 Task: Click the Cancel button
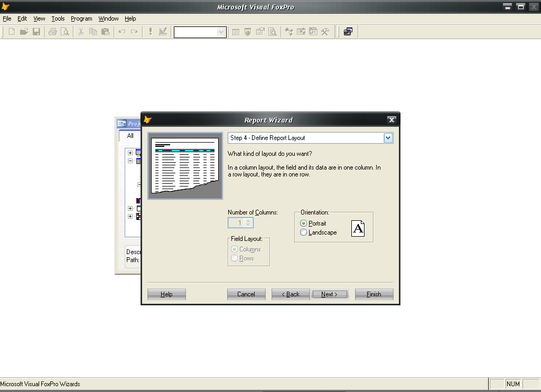[x=246, y=294]
